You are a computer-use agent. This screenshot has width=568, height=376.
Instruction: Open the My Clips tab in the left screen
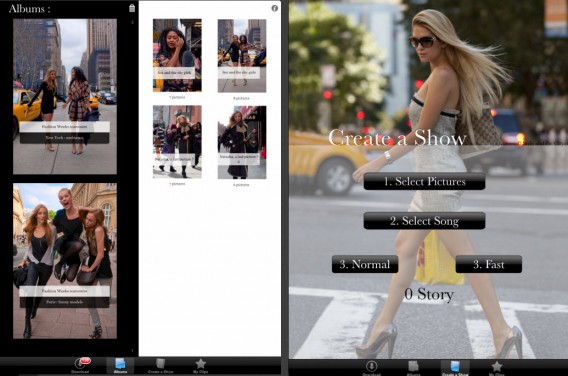click(x=201, y=365)
